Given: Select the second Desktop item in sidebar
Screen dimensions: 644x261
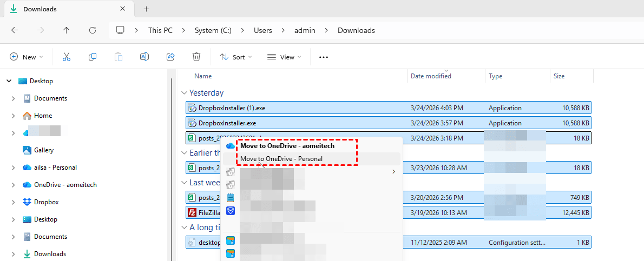Looking at the screenshot, I should click(45, 219).
